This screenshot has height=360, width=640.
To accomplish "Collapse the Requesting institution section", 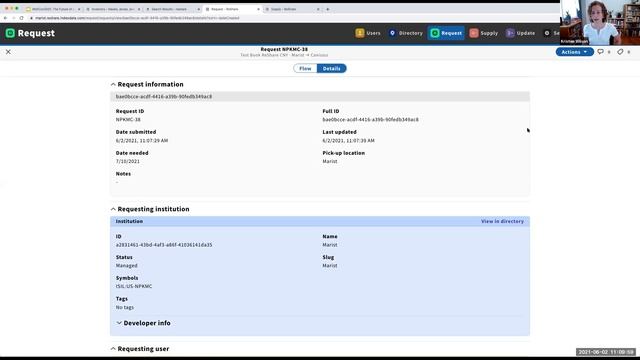I will coord(150,209).
